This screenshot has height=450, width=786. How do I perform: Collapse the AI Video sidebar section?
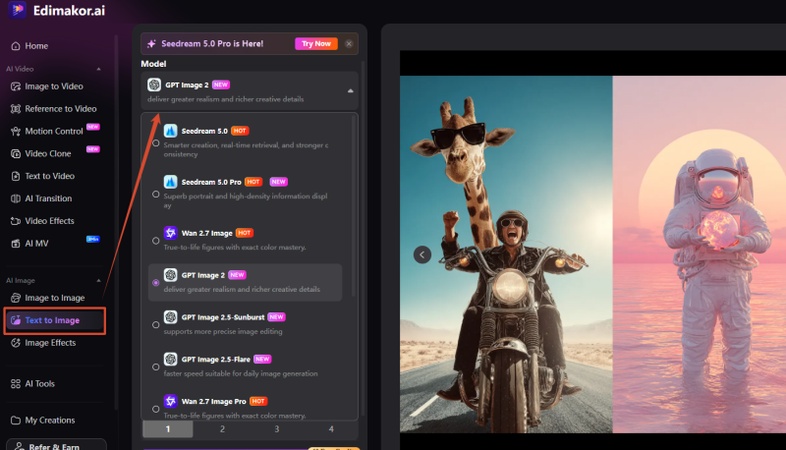point(99,69)
